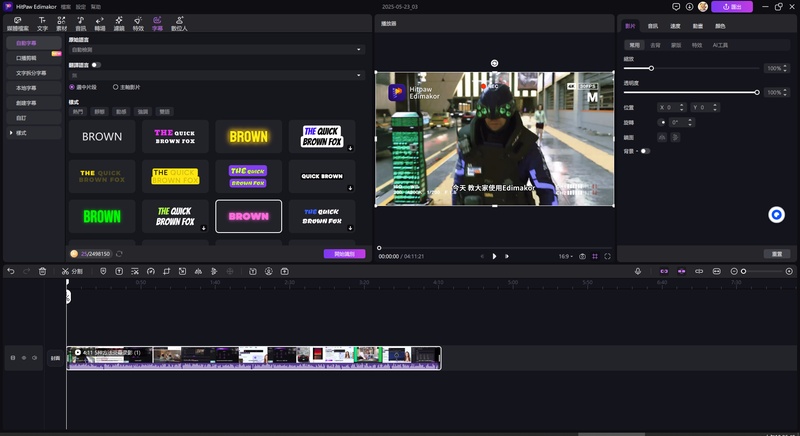Toggle the 翻譯語言 translation switch
The height and width of the screenshot is (436, 800).
pyautogui.click(x=96, y=64)
